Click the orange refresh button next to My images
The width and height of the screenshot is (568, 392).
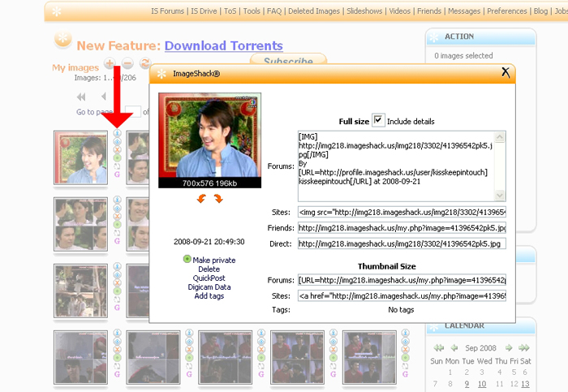(145, 63)
